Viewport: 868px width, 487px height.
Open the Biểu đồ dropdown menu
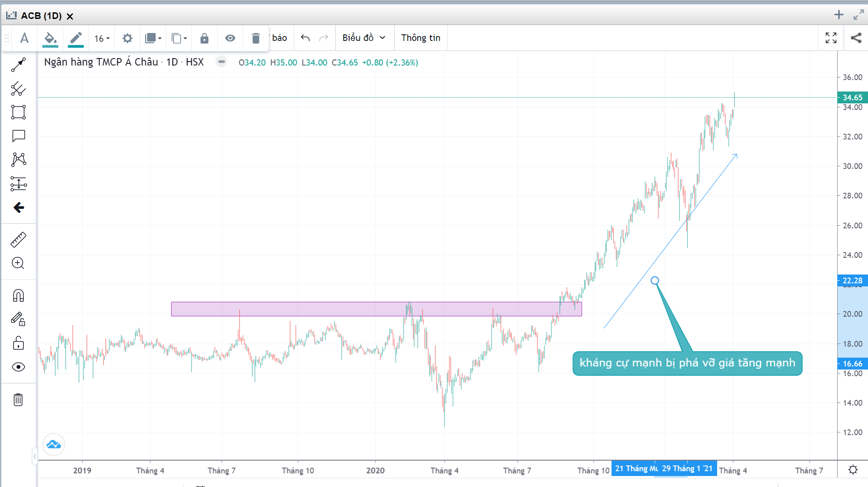[x=364, y=38]
